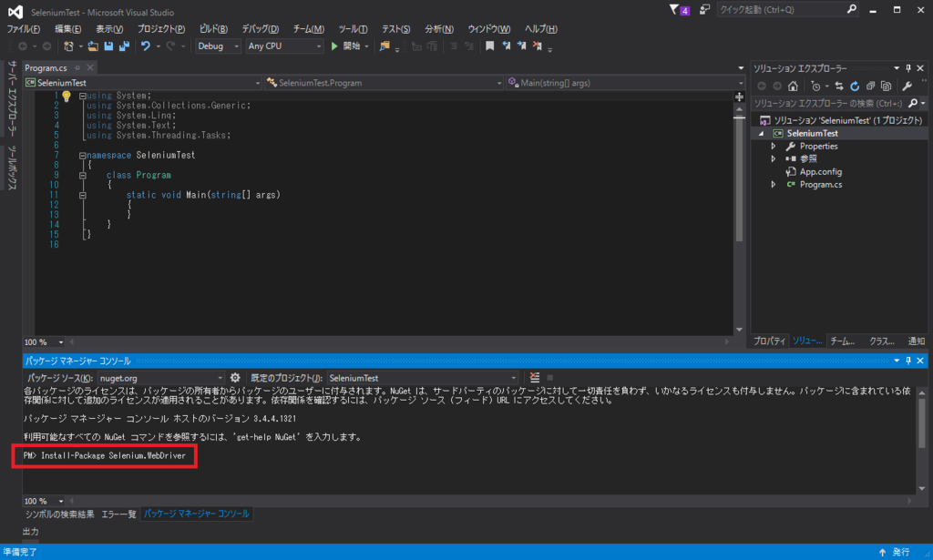Open Properties via the wrench icon in Solution Explorer

click(x=907, y=87)
